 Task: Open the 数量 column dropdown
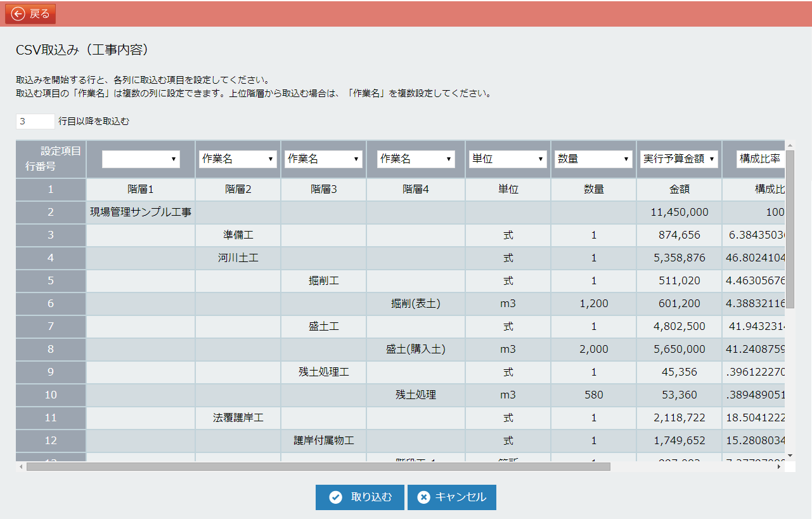593,159
